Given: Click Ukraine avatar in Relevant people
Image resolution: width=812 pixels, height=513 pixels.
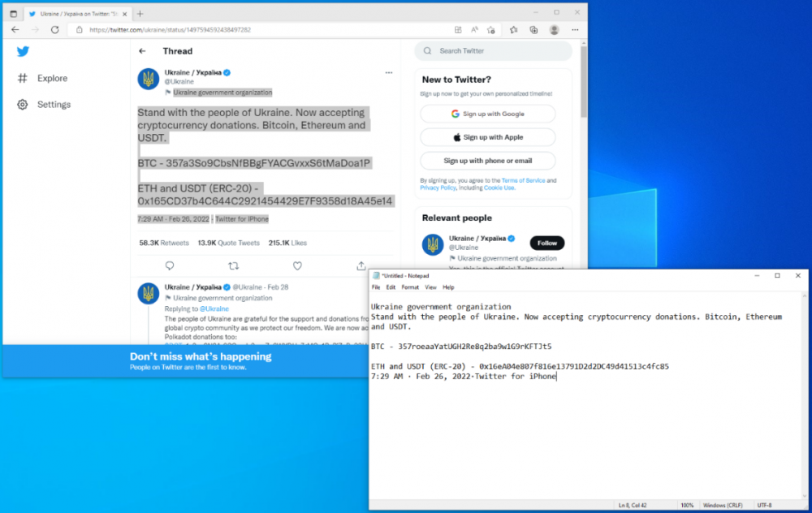Looking at the screenshot, I should 433,244.
